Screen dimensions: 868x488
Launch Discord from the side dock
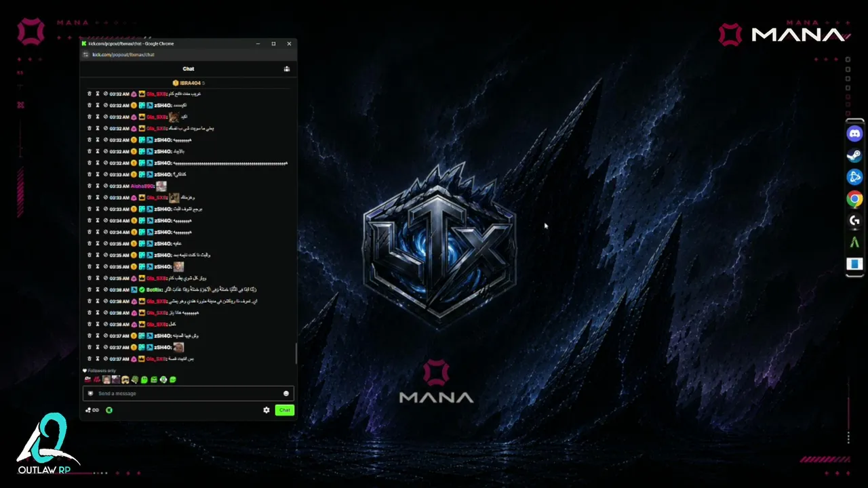854,134
